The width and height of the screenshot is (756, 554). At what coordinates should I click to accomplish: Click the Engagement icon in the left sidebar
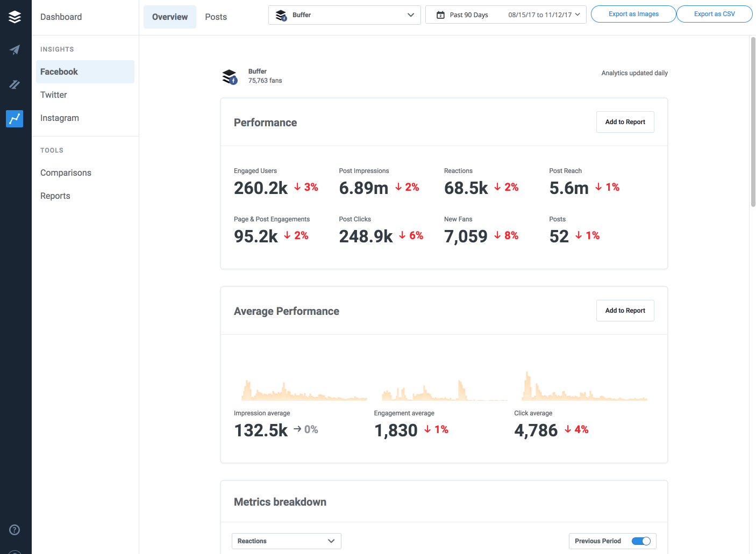coord(15,84)
